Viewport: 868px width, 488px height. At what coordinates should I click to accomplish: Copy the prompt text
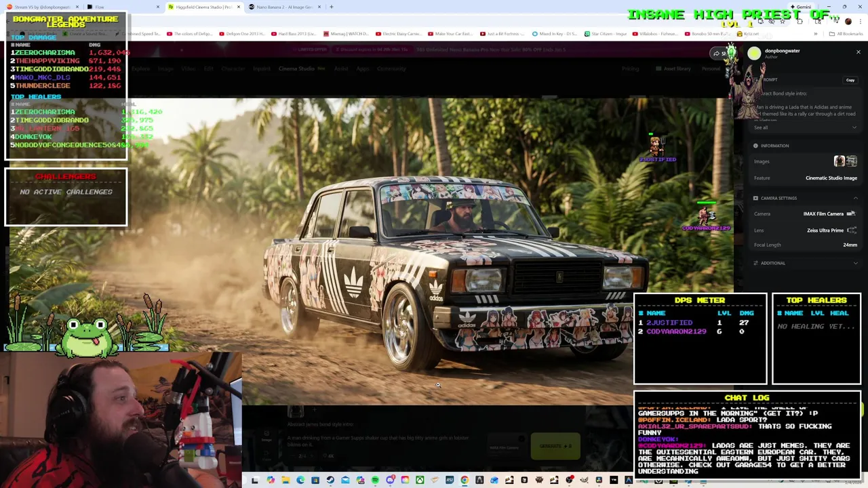[x=850, y=80]
